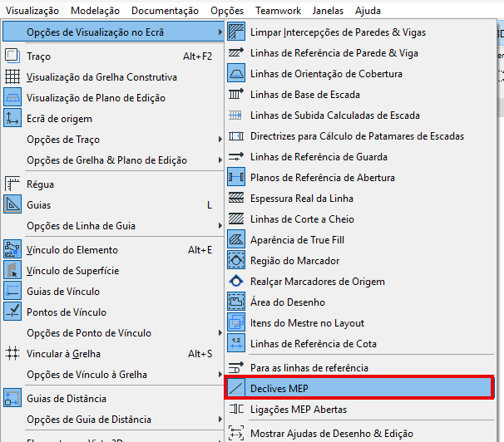Toggle Guias de Distância
The height and width of the screenshot is (442, 504).
click(x=112, y=398)
